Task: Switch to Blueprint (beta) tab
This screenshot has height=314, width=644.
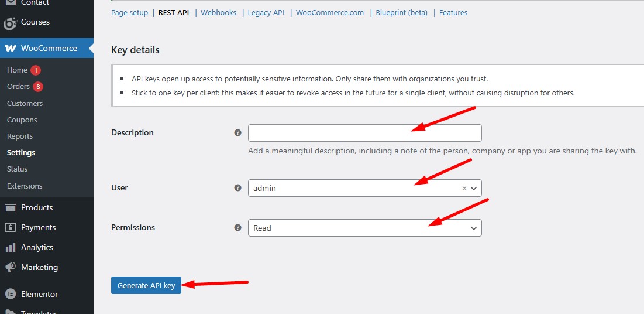Action: click(x=402, y=13)
